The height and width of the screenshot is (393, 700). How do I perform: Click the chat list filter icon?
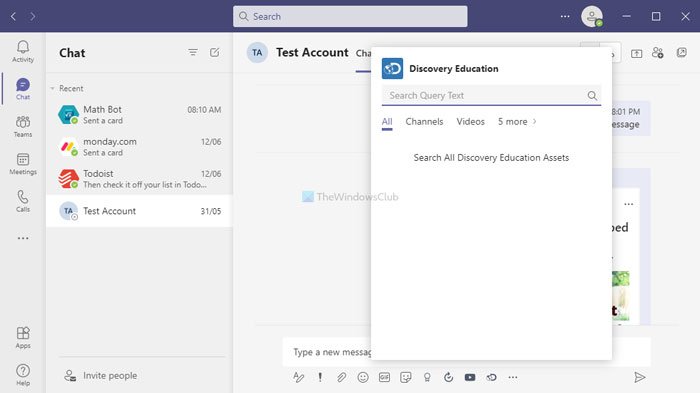tap(193, 53)
